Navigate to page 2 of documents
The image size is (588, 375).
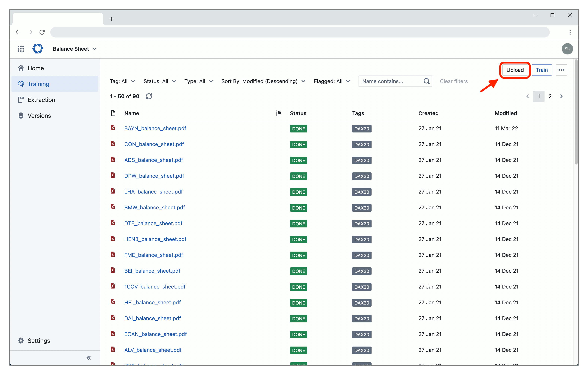pos(550,96)
